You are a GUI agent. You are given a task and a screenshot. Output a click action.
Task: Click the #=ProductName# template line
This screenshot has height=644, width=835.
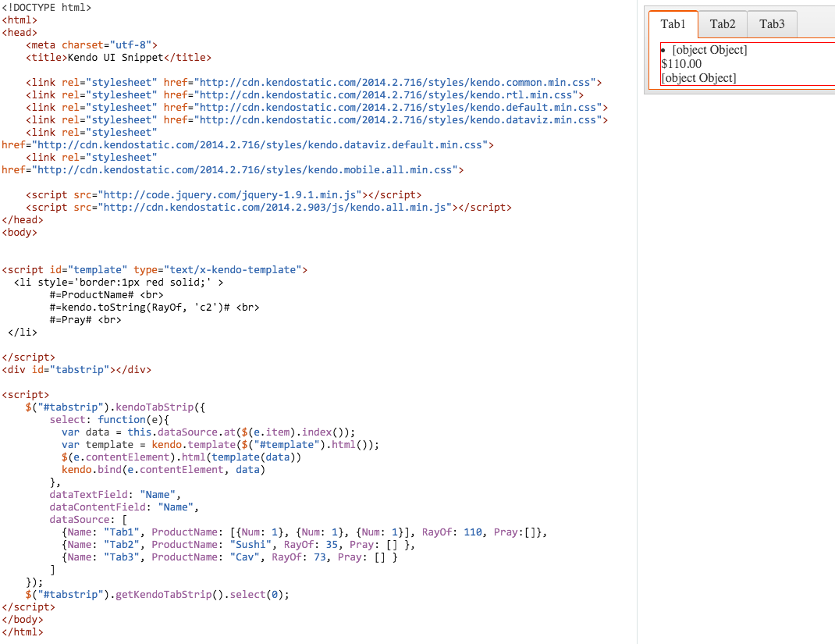(106, 294)
